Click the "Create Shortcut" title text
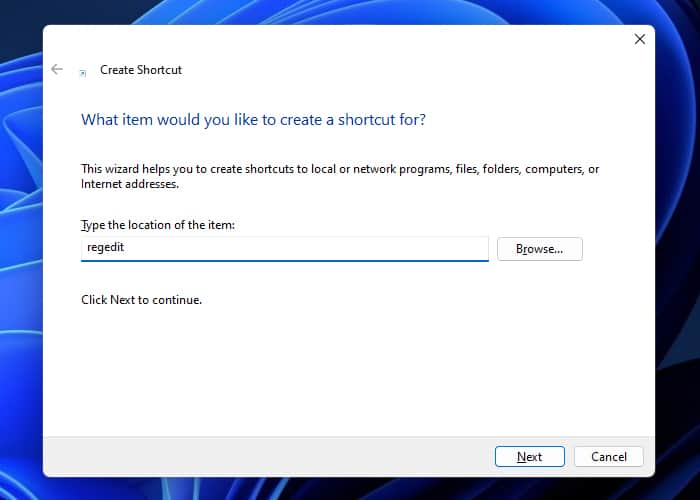This screenshot has height=500, width=700. coord(141,70)
